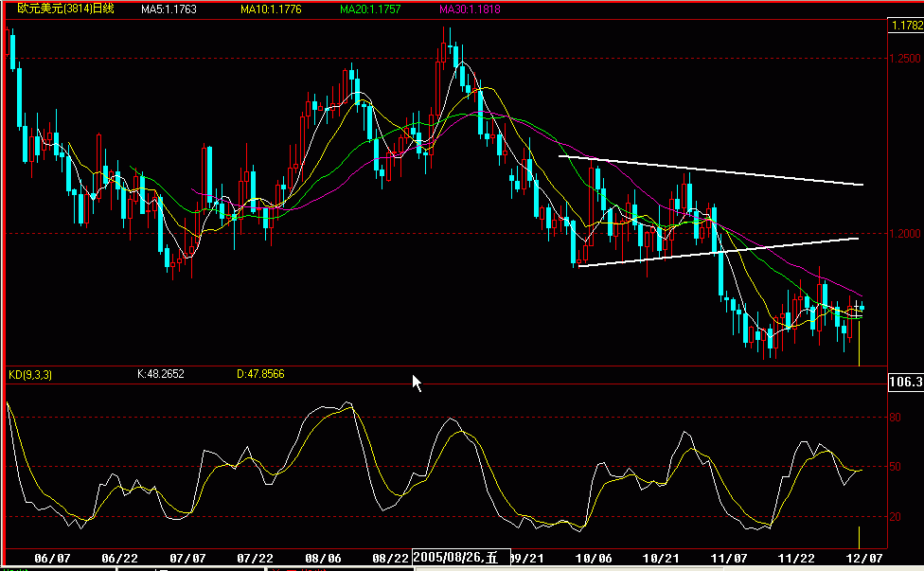Open the KD(9,3,3) indicator label
The image size is (924, 571).
30,375
